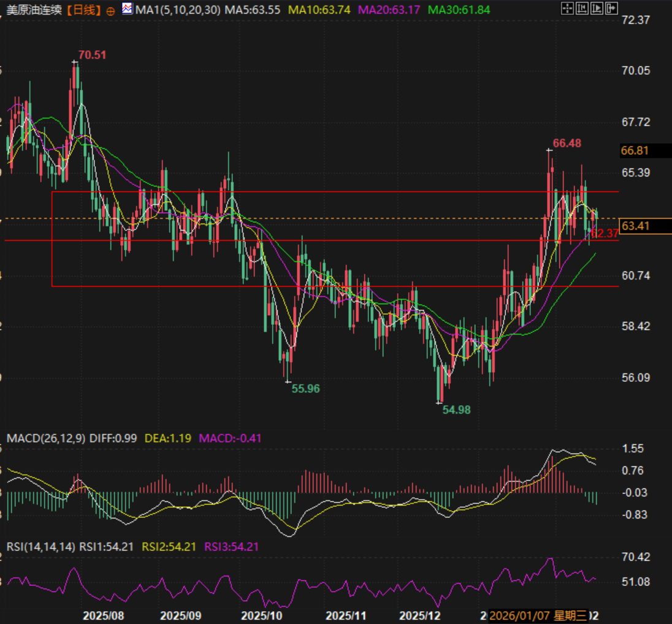Viewport: 672px width, 624px height.
Task: Select the 日线 period label
Action: point(83,10)
